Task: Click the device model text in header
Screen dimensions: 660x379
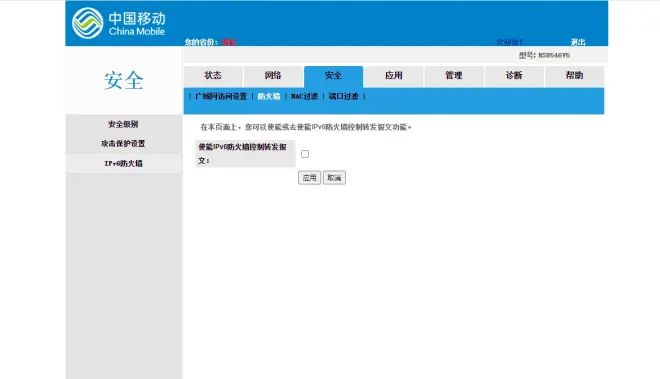Action: coord(544,55)
